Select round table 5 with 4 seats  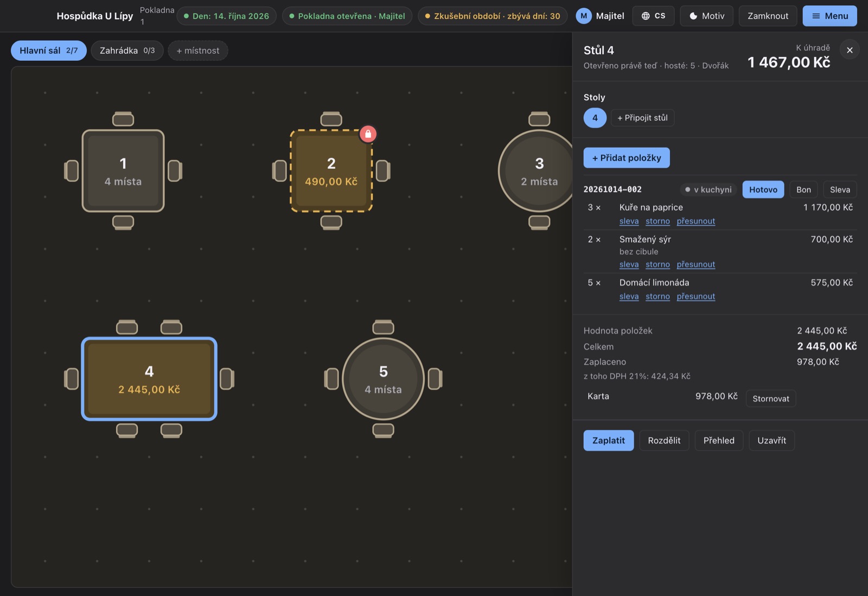coord(383,379)
